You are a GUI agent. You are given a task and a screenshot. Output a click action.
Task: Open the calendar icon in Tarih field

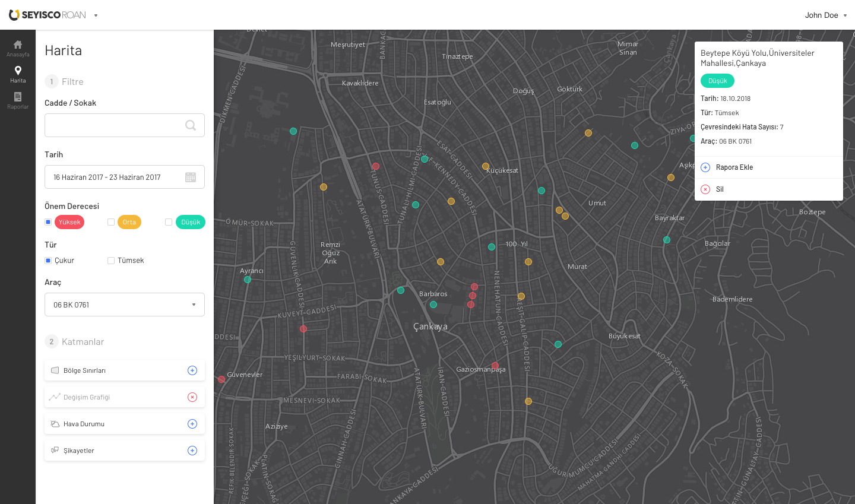191,177
